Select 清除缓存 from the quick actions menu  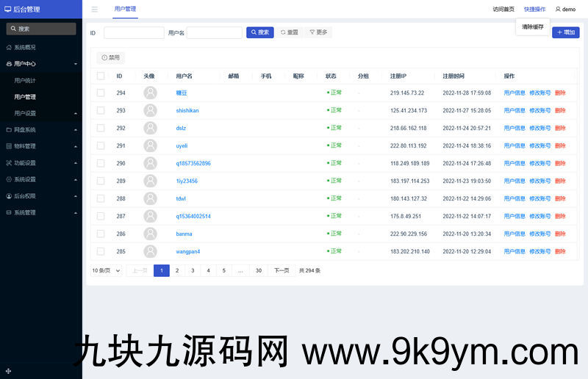533,26
